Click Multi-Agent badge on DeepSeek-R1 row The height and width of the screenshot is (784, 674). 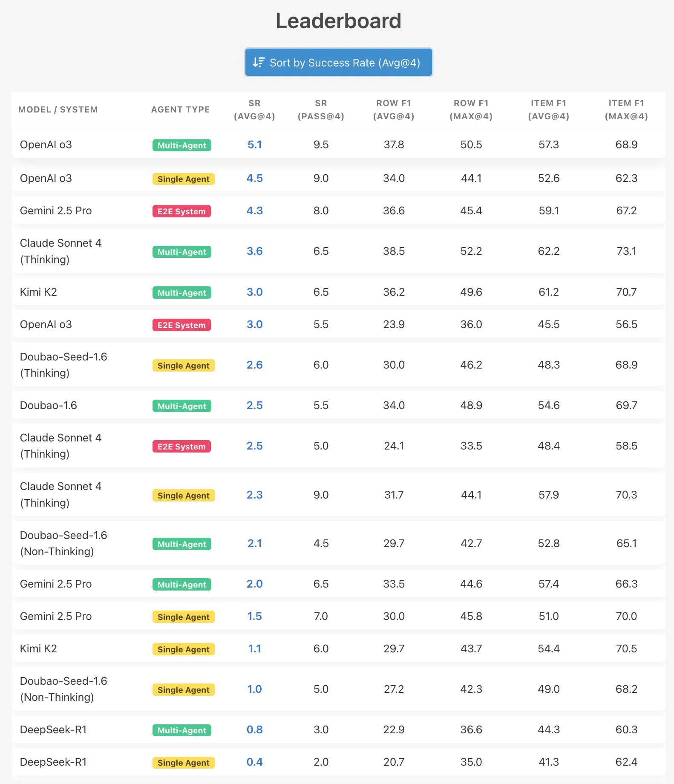(182, 730)
